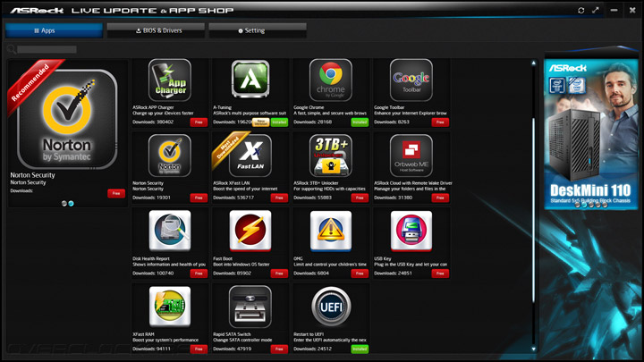Viewport: 644px width, 362px height.
Task: Click Free button for APP Charger
Action: point(199,122)
